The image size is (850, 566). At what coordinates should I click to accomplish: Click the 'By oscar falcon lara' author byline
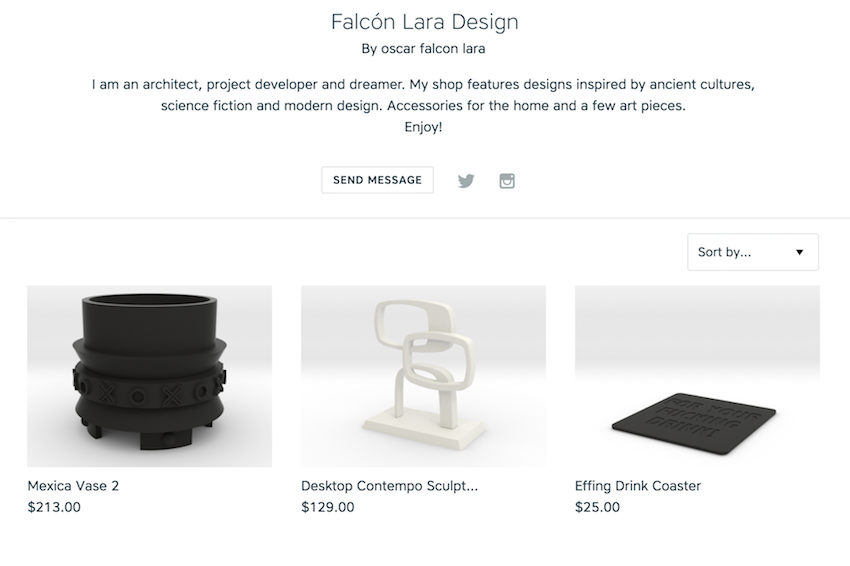tap(424, 48)
